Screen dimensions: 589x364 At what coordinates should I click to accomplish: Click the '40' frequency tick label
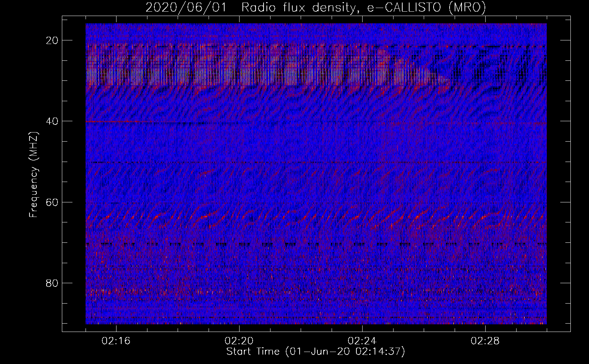(x=52, y=121)
